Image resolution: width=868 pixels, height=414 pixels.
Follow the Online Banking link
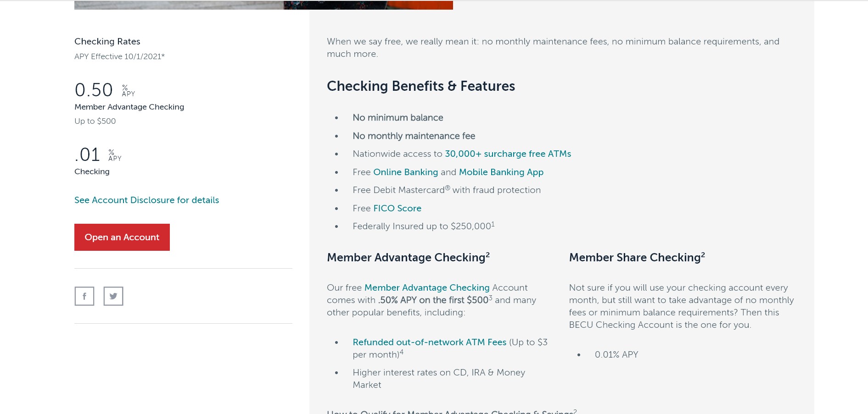click(x=406, y=172)
